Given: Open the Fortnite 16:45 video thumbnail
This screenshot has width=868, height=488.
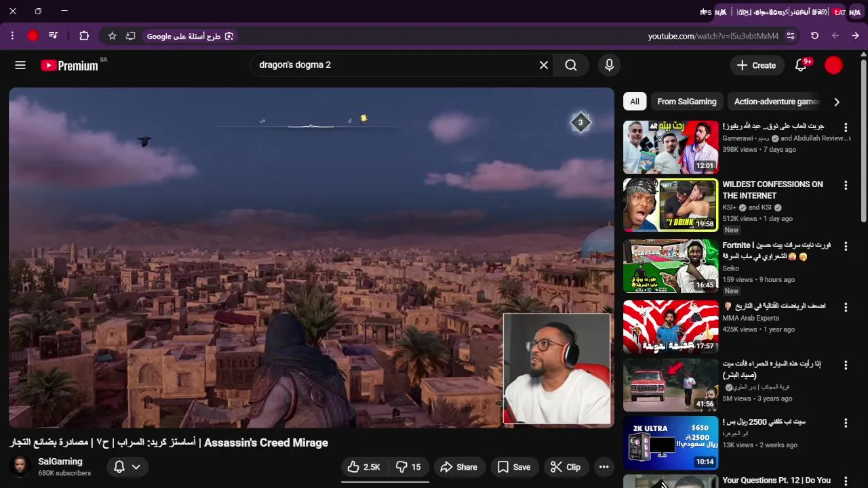Looking at the screenshot, I should (x=671, y=266).
